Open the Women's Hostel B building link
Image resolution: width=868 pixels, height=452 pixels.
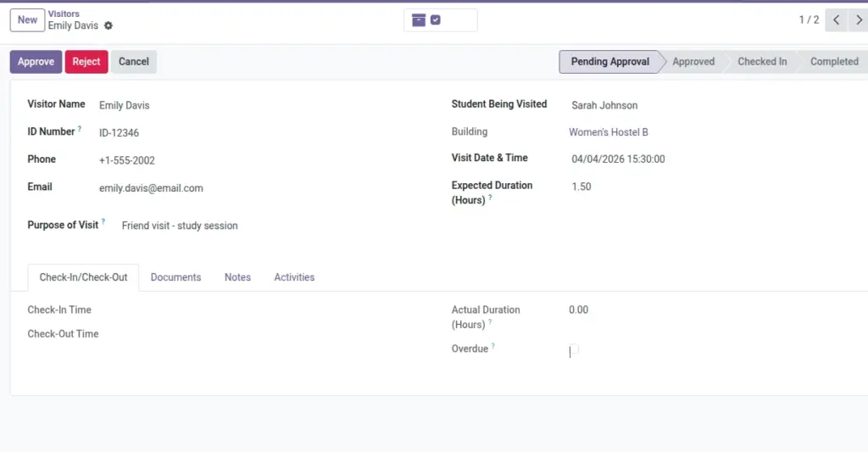point(609,132)
